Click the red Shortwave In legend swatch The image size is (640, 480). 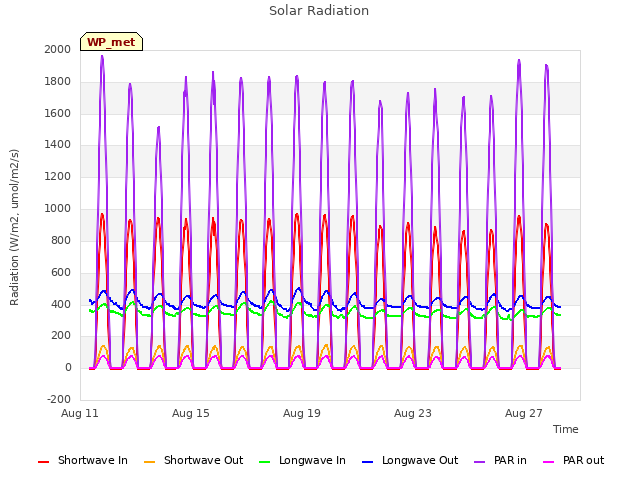(44, 462)
